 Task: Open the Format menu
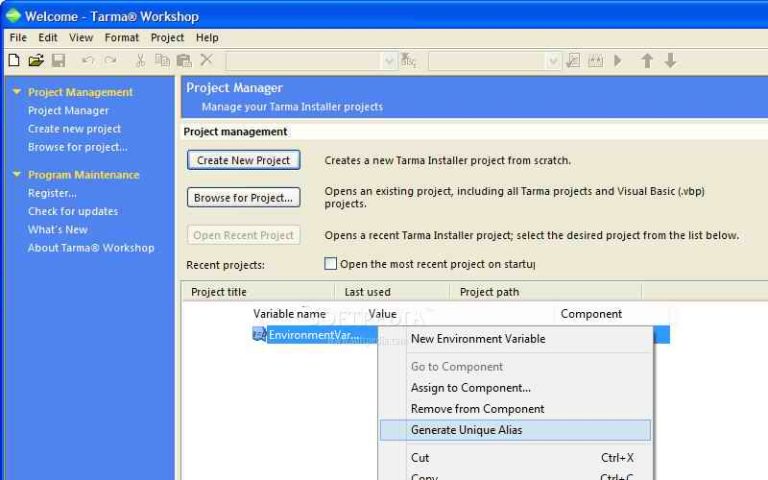click(122, 38)
